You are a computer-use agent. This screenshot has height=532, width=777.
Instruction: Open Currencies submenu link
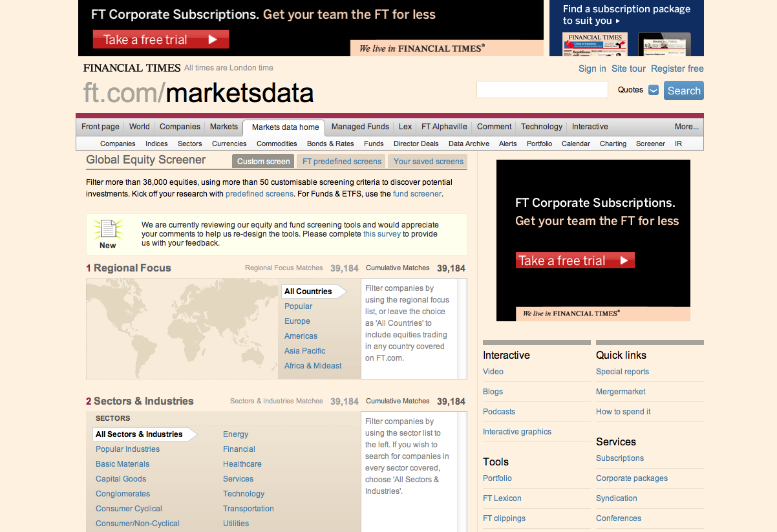click(229, 144)
